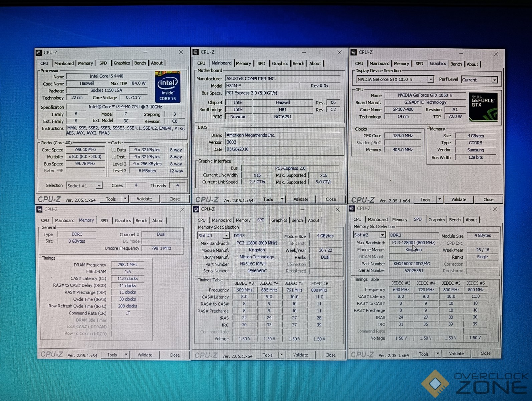Switch to Bench tab in the CPU window
The image size is (532, 401).
[x=140, y=63]
